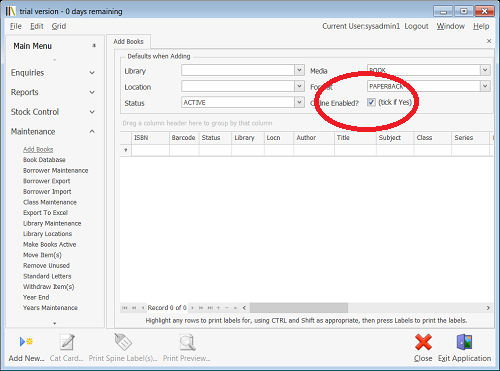Image resolution: width=500 pixels, height=371 pixels.
Task: Sort by the Title column header
Action: [x=355, y=138]
